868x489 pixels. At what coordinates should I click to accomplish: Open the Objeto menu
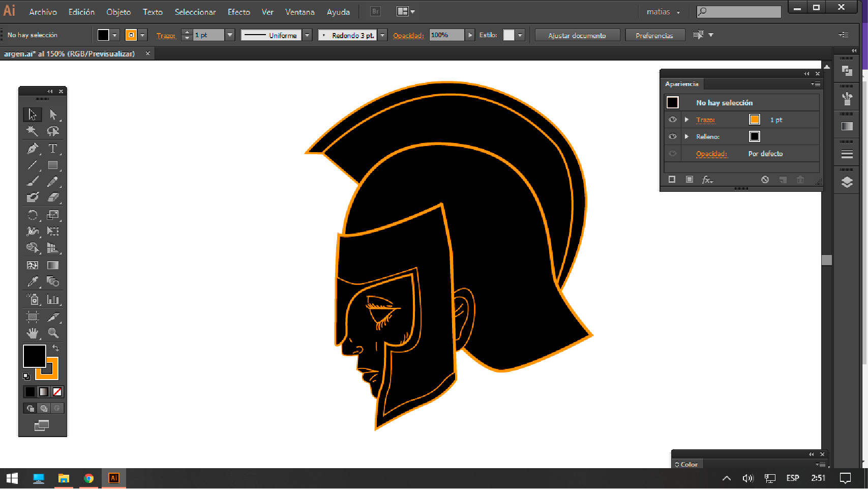pyautogui.click(x=118, y=12)
